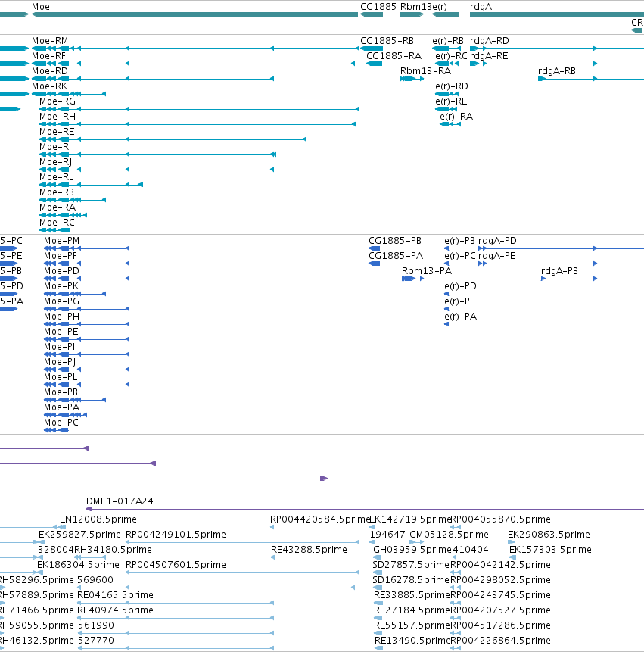Select the Moe-RF transcript label
644x652 pixels.
pyautogui.click(x=48, y=56)
